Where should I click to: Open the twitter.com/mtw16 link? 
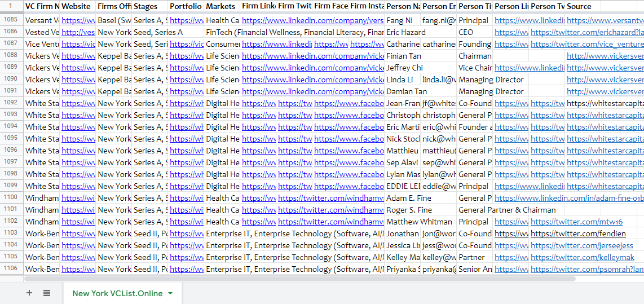tap(577, 222)
